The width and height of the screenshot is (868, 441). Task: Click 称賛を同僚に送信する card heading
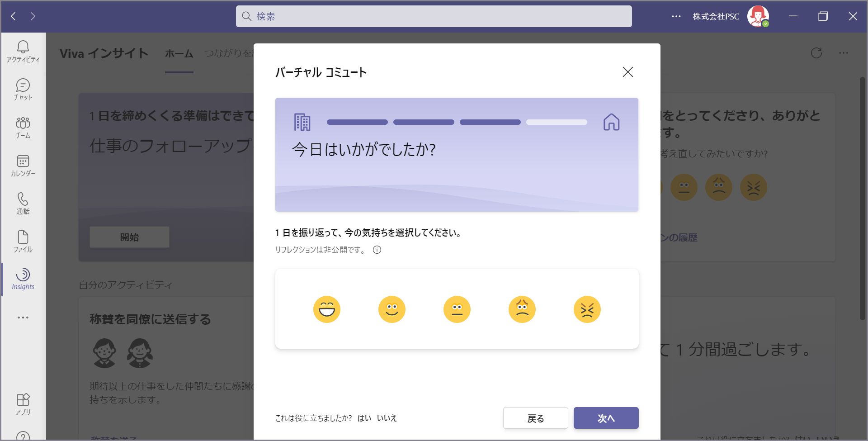click(x=150, y=319)
